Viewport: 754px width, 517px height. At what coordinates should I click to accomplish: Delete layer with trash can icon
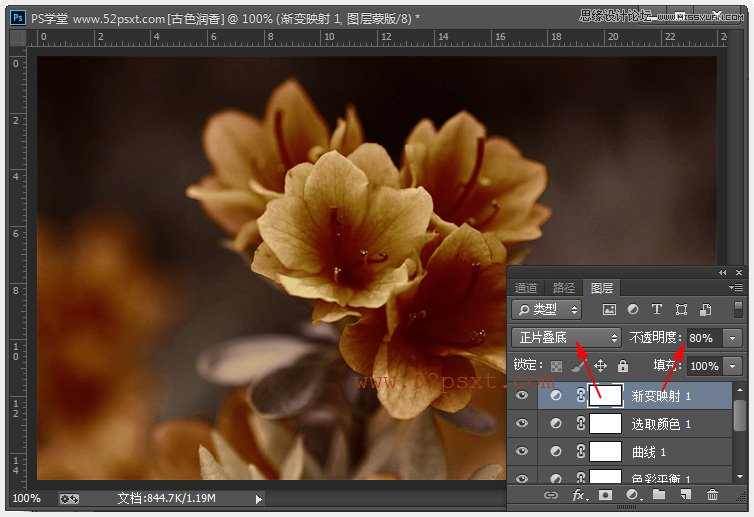[712, 494]
